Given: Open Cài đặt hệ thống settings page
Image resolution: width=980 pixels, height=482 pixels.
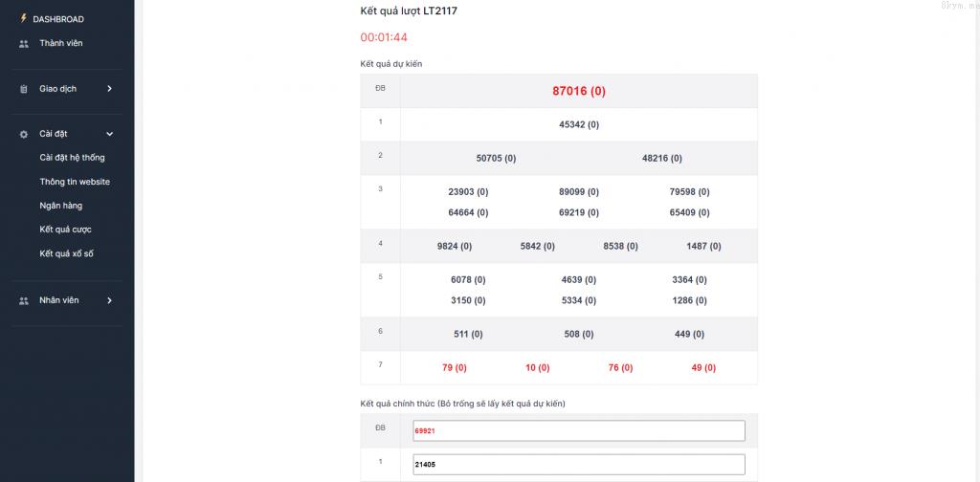Looking at the screenshot, I should pyautogui.click(x=72, y=158).
